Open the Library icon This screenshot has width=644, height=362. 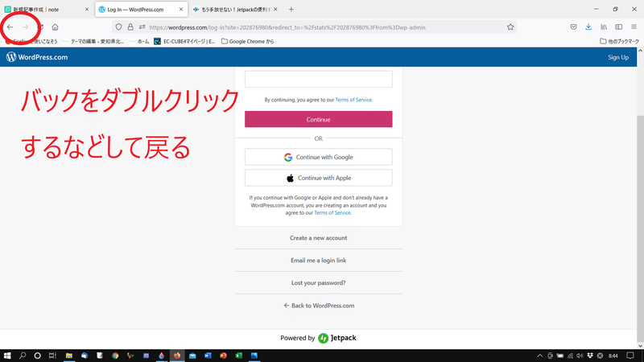pyautogui.click(x=603, y=27)
